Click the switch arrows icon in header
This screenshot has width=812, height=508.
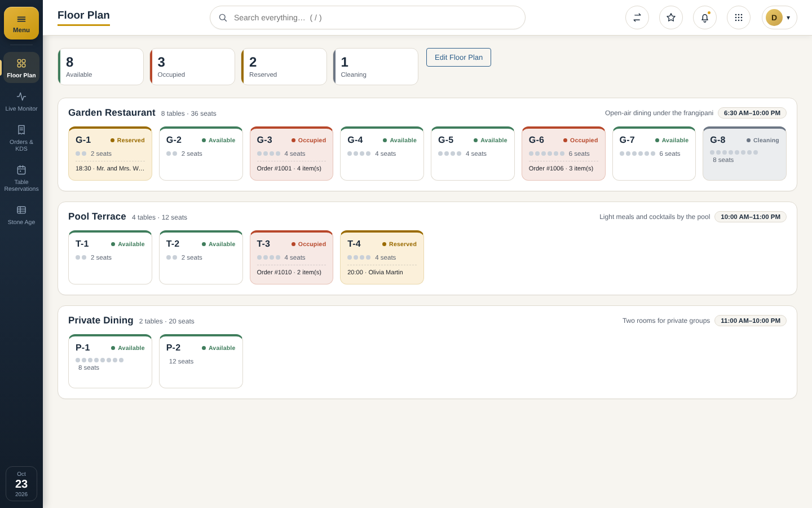(x=637, y=17)
